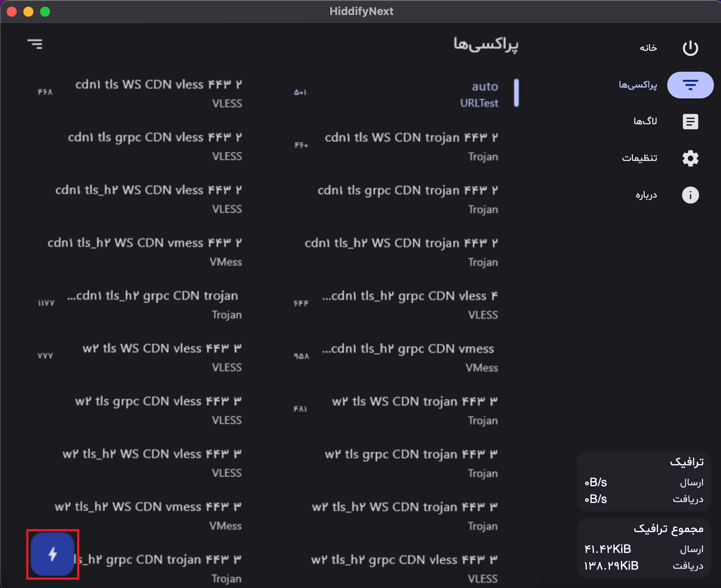The width and height of the screenshot is (721, 588).
Task: Open logs via the لاگ‌ها list icon
Action: (690, 121)
